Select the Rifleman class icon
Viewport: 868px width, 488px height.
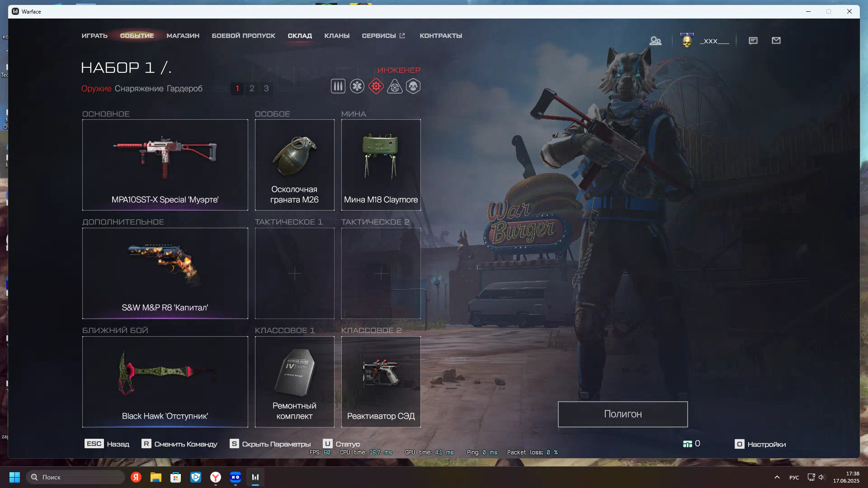pyautogui.click(x=338, y=86)
